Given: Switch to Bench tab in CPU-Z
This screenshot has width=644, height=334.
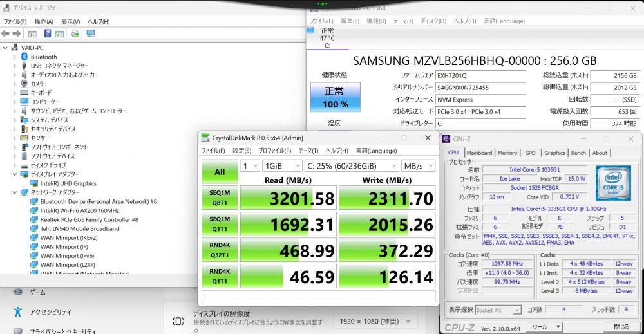Looking at the screenshot, I should pyautogui.click(x=578, y=153).
